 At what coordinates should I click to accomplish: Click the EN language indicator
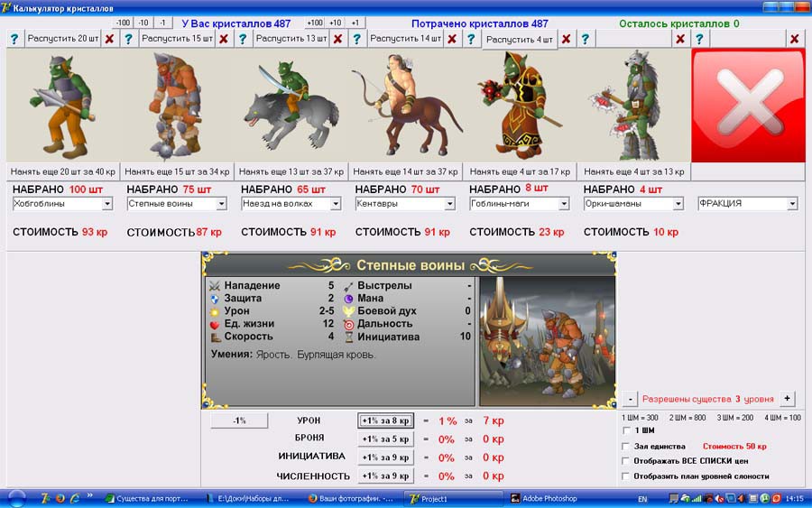coord(642,499)
